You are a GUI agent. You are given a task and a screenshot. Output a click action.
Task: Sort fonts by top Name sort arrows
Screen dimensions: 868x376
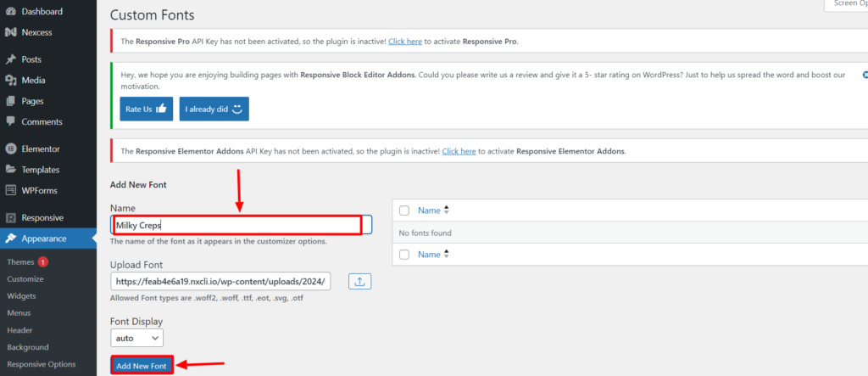coord(446,210)
